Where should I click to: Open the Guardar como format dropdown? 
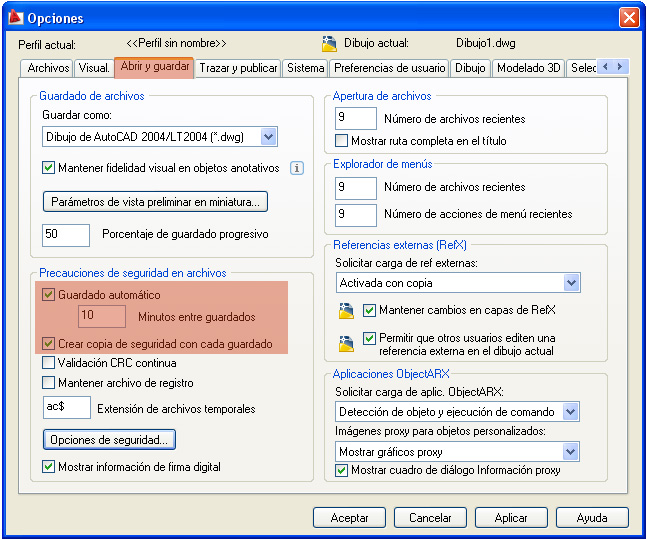269,137
